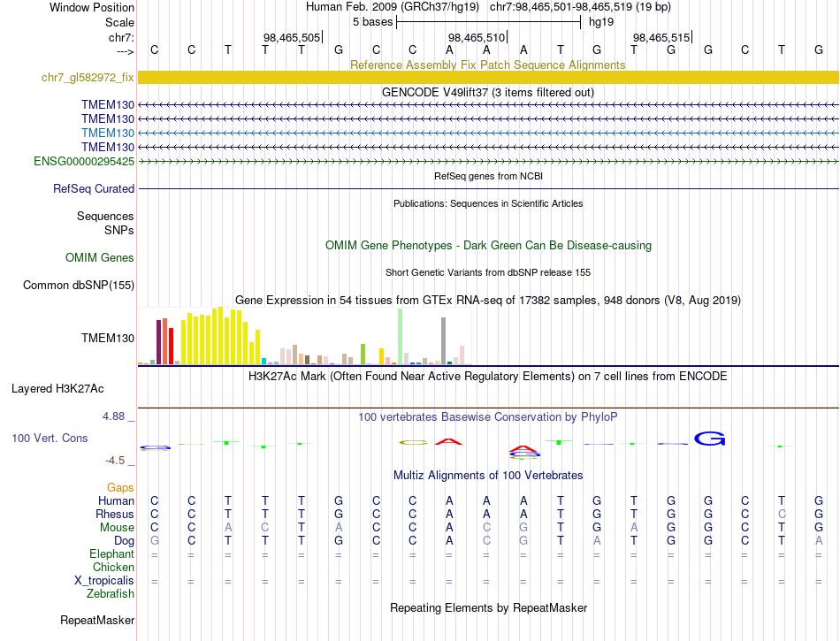Open the RefSeq genes from NCBI title

tap(488, 176)
